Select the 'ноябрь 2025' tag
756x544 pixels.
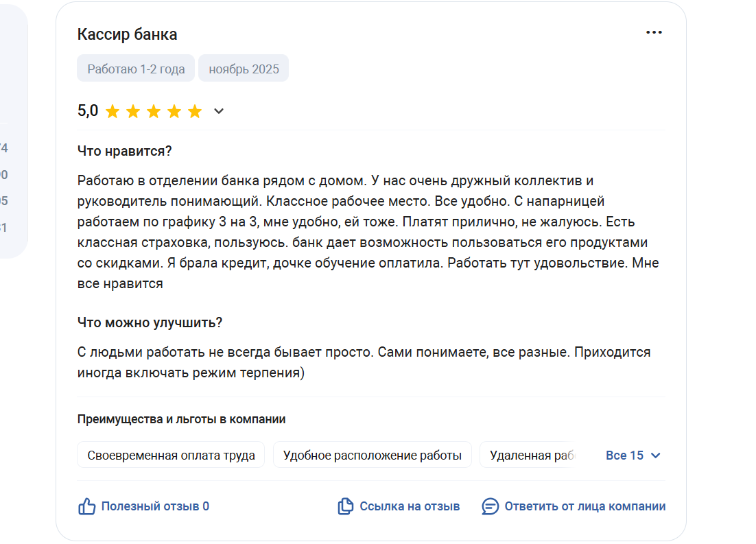click(x=244, y=69)
